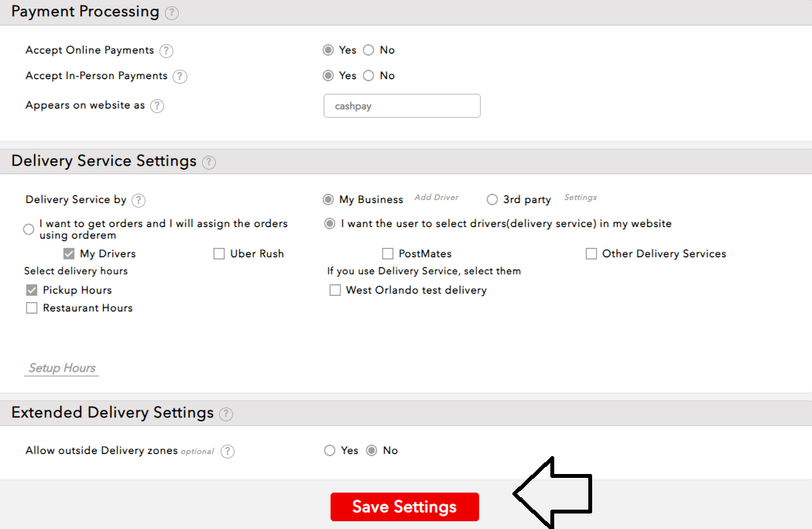The height and width of the screenshot is (529, 812).
Task: Click the cashpay text field
Action: [402, 106]
